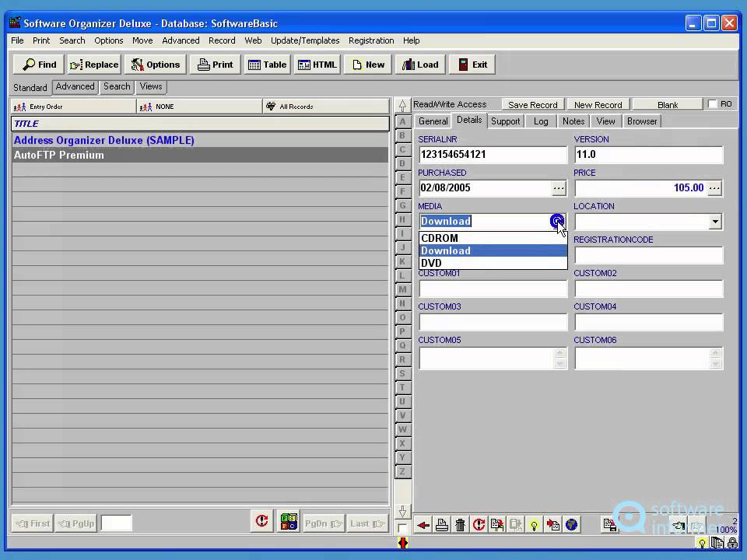Viewport: 747px width, 560px height.
Task: Open the Update/Templates menu
Action: point(305,40)
